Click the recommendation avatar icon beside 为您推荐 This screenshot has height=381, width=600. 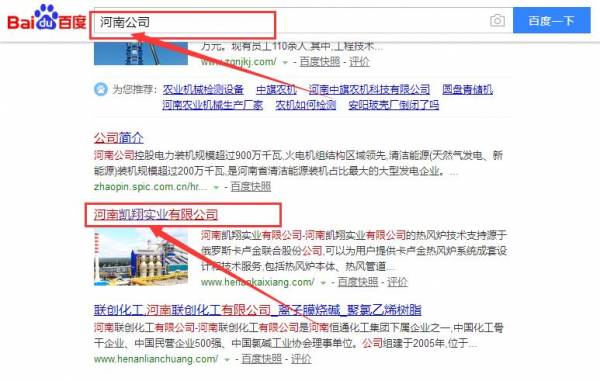101,89
